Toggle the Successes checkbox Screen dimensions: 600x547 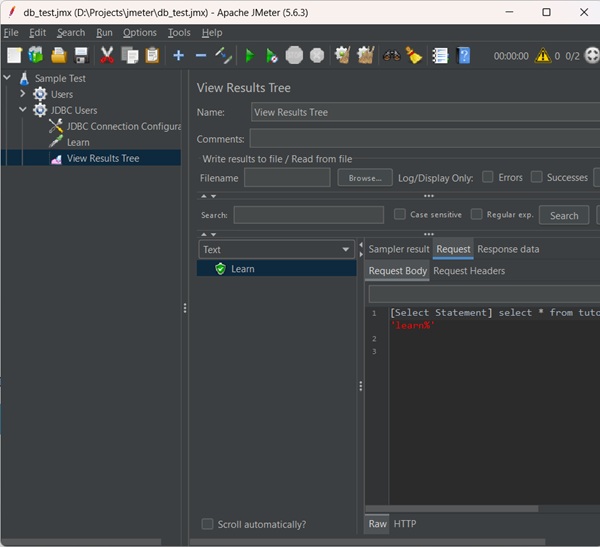coord(536,177)
